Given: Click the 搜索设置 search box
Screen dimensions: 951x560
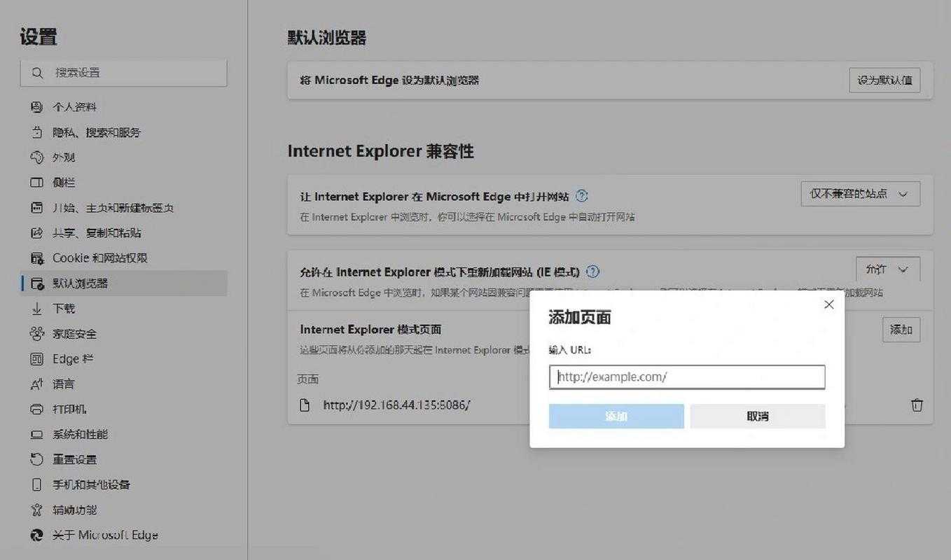Looking at the screenshot, I should tap(124, 73).
